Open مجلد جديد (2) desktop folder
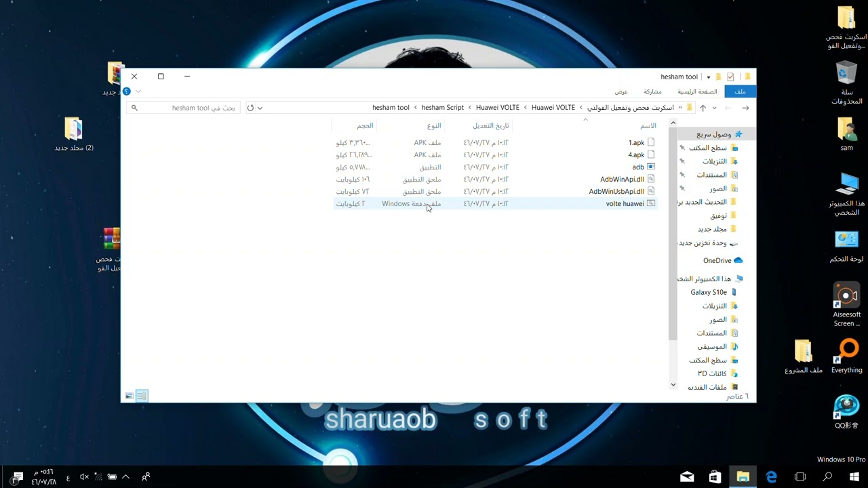The image size is (868, 488). pos(74,134)
